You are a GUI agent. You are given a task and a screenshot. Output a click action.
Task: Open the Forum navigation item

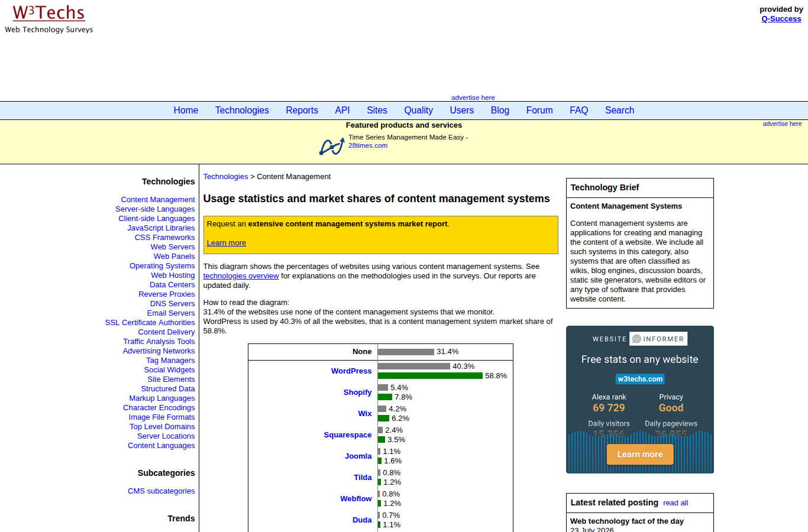539,111
